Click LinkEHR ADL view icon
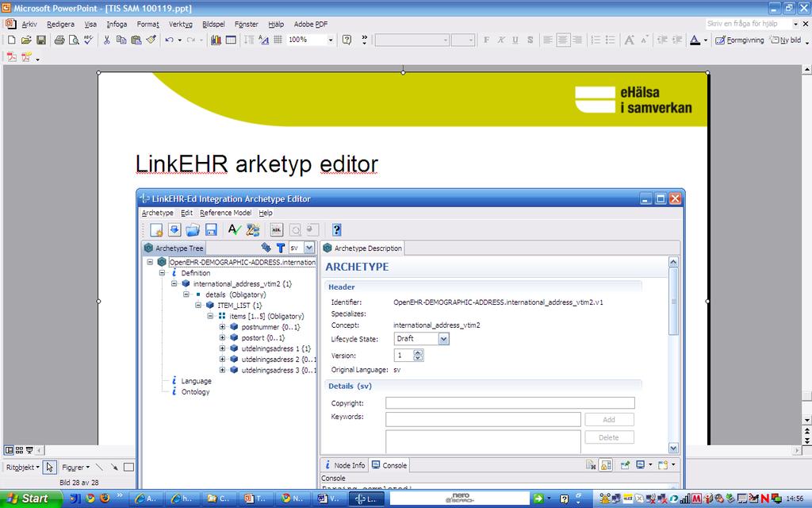 tap(277, 229)
